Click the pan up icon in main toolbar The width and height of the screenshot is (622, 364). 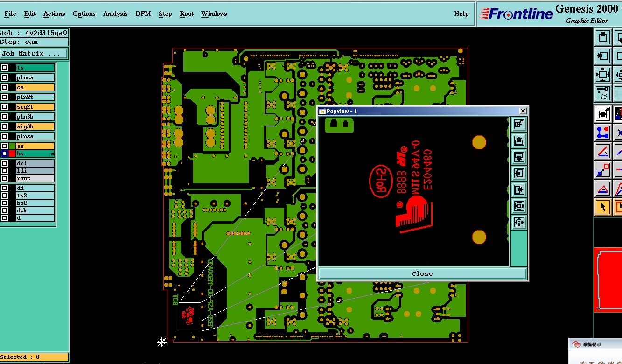pyautogui.click(x=603, y=37)
